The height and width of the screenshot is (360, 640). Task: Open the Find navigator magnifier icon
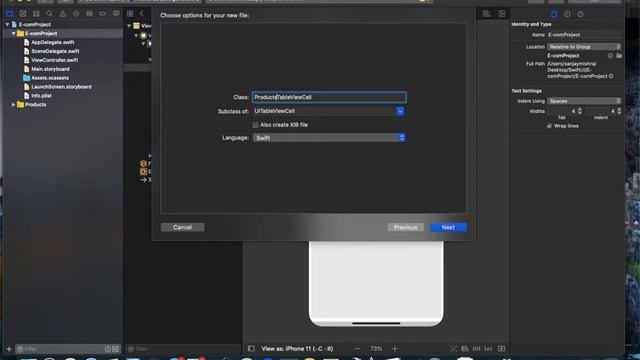coord(49,13)
